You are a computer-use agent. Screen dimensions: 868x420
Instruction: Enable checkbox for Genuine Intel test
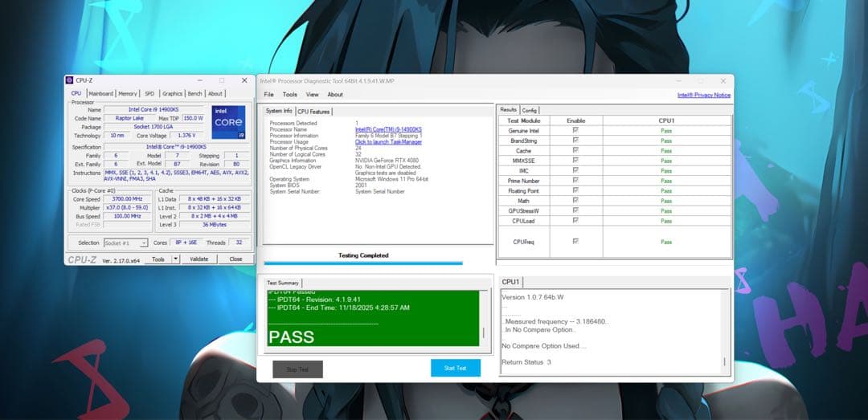[x=575, y=130]
